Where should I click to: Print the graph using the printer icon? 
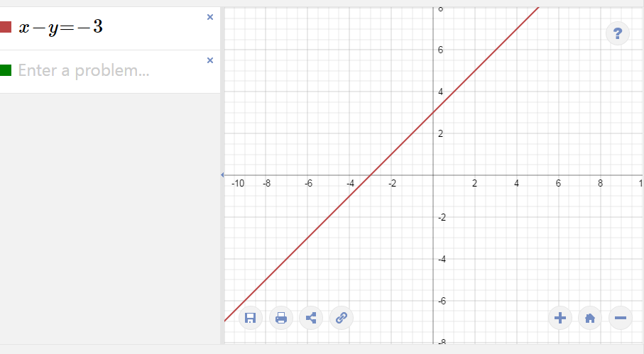pos(281,318)
